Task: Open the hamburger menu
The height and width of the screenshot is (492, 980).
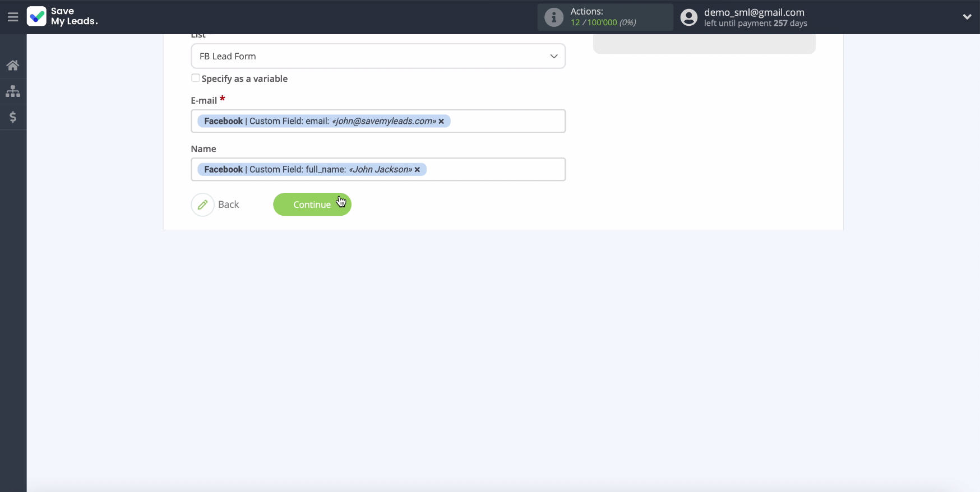Action: click(x=13, y=17)
